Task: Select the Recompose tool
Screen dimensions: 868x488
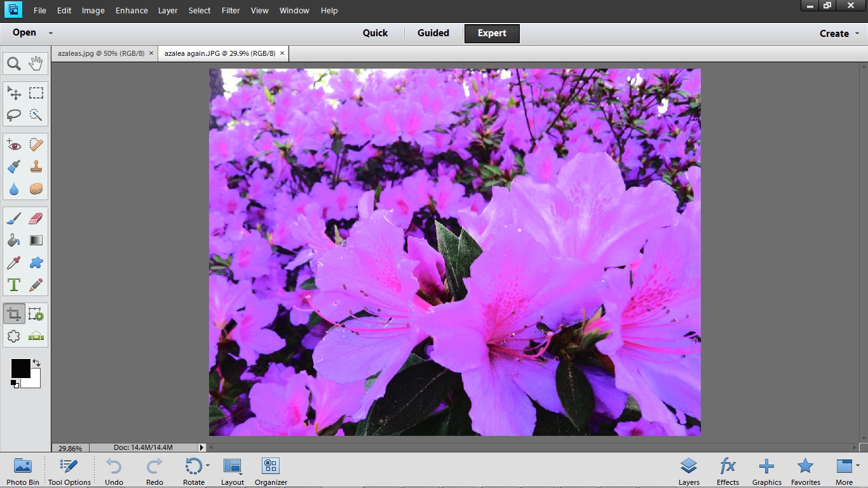Action: (36, 314)
